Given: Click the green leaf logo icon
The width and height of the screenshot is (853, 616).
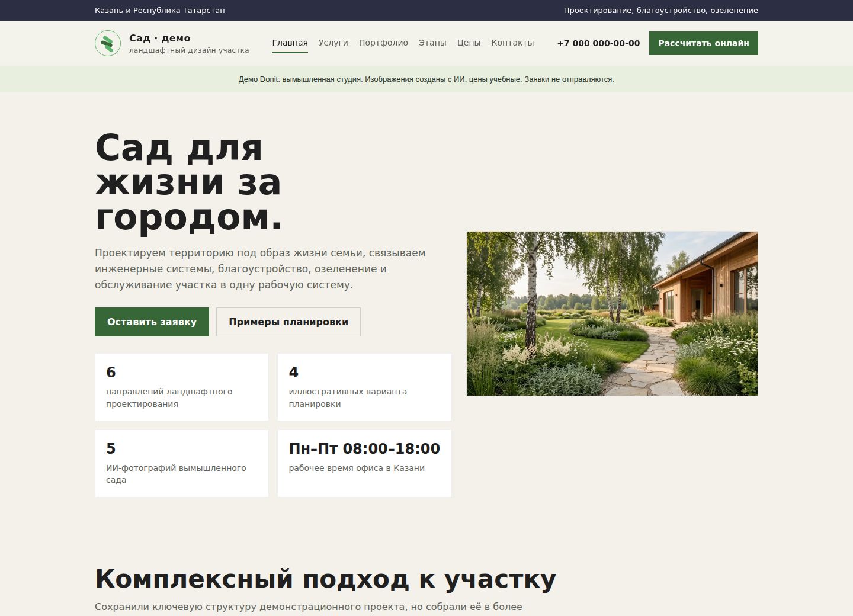Looking at the screenshot, I should point(108,43).
